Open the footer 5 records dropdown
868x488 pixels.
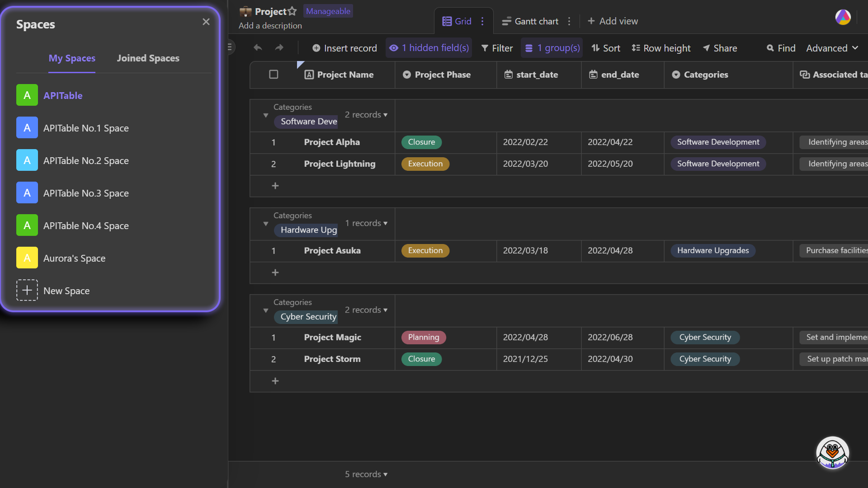point(366,474)
